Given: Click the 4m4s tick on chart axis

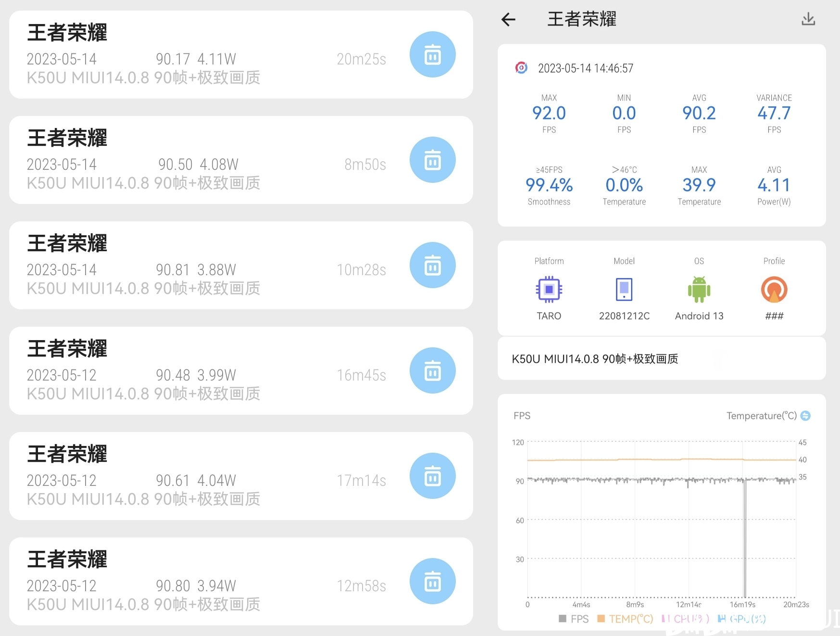Looking at the screenshot, I should coord(581,605).
